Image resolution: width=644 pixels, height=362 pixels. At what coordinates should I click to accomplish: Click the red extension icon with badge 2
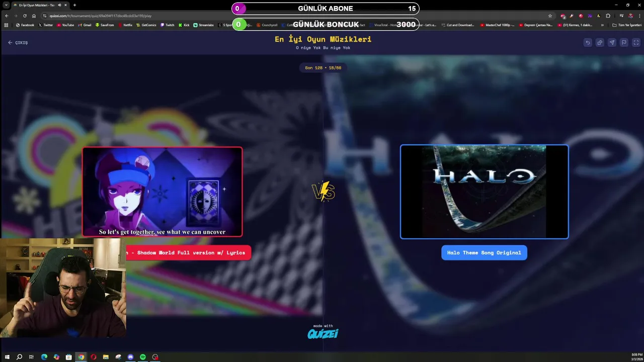click(x=563, y=16)
